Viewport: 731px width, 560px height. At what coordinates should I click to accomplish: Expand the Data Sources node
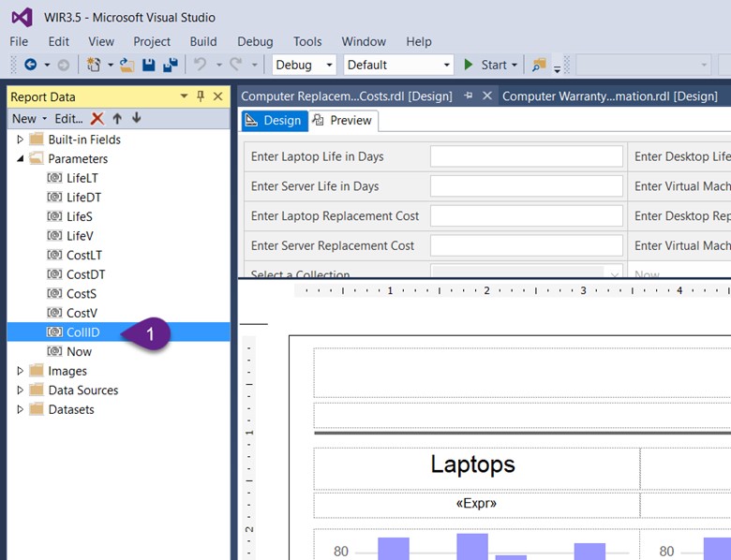coord(20,390)
